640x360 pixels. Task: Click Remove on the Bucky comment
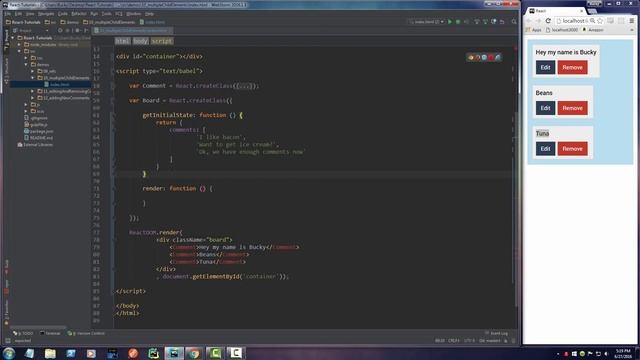pyautogui.click(x=572, y=67)
